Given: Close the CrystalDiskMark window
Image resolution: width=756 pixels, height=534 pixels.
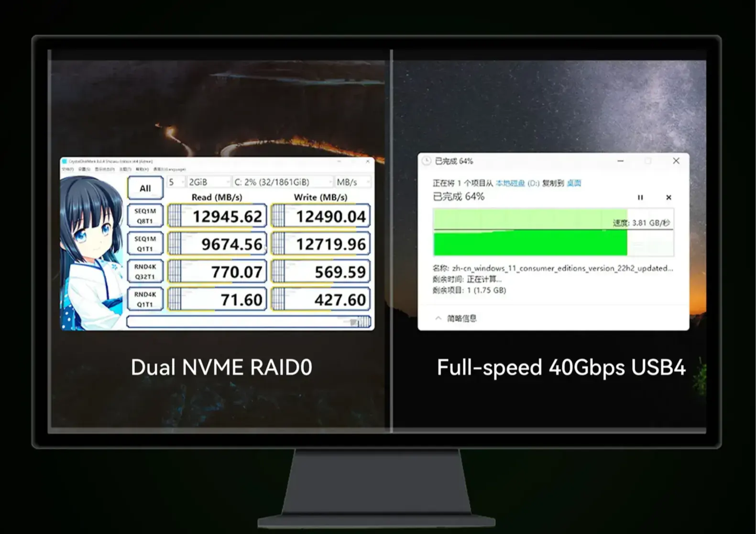Looking at the screenshot, I should pyautogui.click(x=368, y=162).
